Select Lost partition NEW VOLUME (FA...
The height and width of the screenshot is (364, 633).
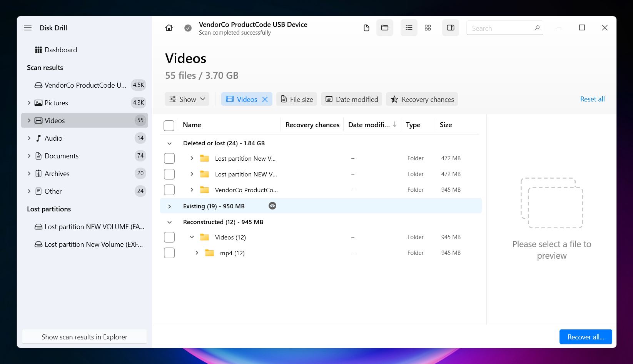tap(84, 226)
